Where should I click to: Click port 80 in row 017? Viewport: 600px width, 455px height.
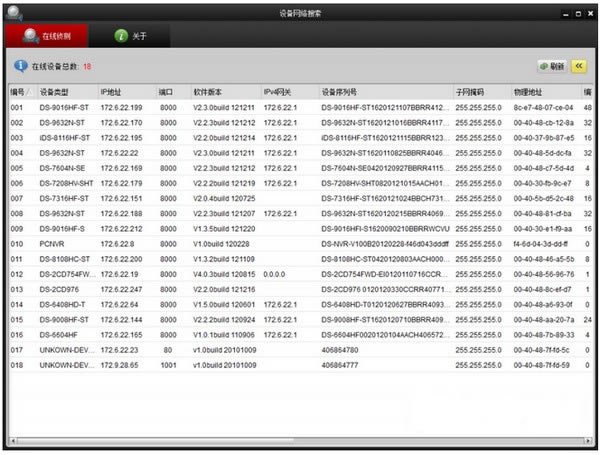pyautogui.click(x=168, y=350)
